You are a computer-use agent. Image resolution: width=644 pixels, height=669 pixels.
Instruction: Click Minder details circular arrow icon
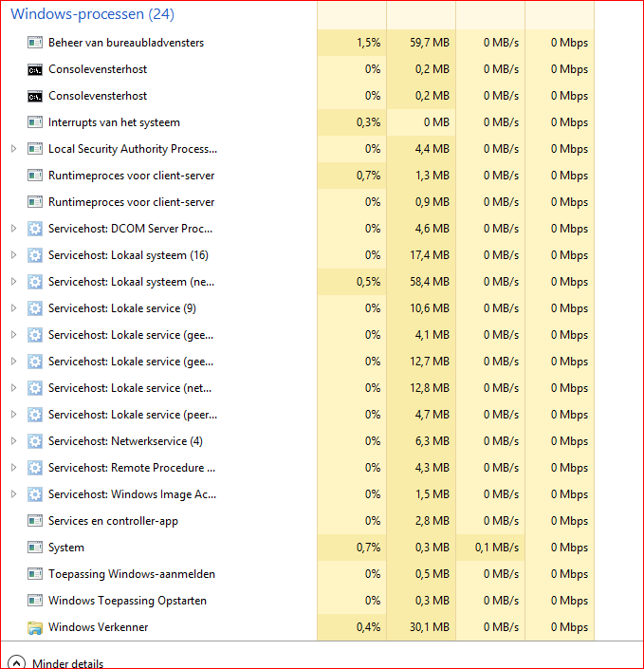pos(16,662)
